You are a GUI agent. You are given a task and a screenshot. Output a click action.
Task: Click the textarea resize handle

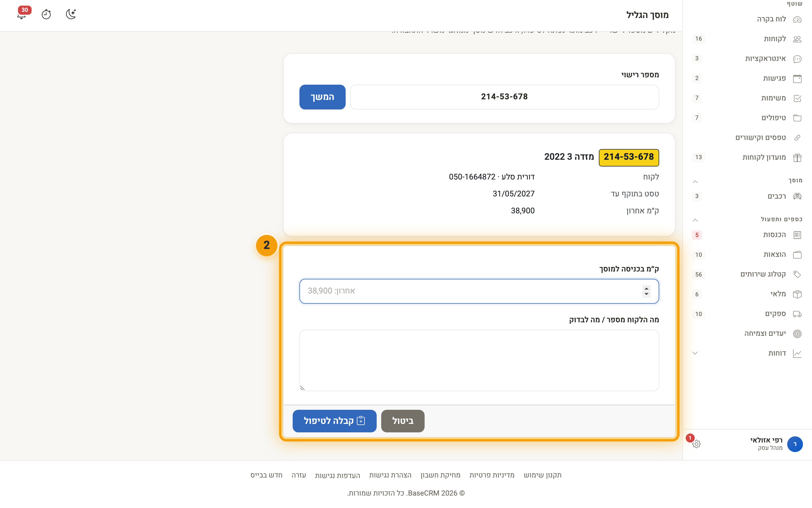click(x=302, y=388)
